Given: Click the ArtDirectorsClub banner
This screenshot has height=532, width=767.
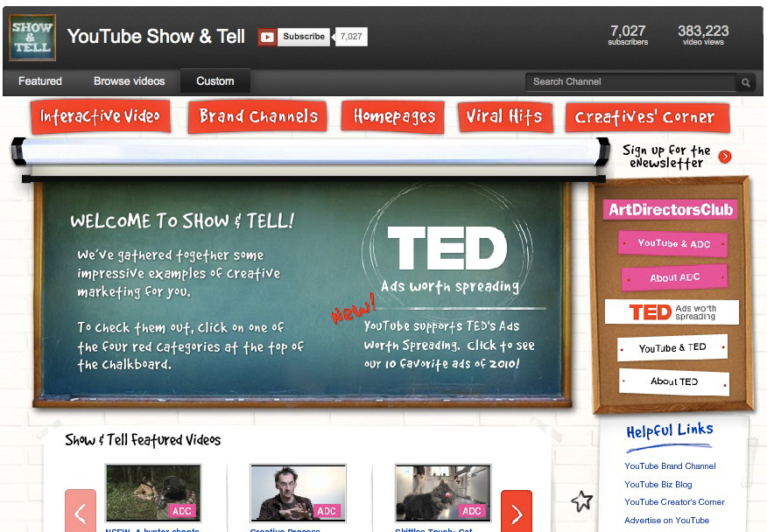Looking at the screenshot, I should pyautogui.click(x=671, y=210).
